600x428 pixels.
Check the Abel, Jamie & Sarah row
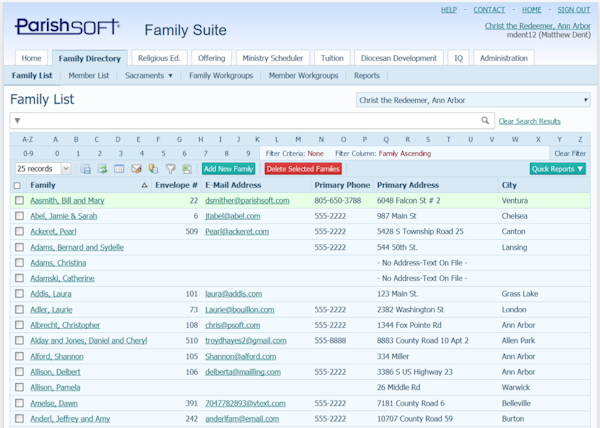click(19, 216)
